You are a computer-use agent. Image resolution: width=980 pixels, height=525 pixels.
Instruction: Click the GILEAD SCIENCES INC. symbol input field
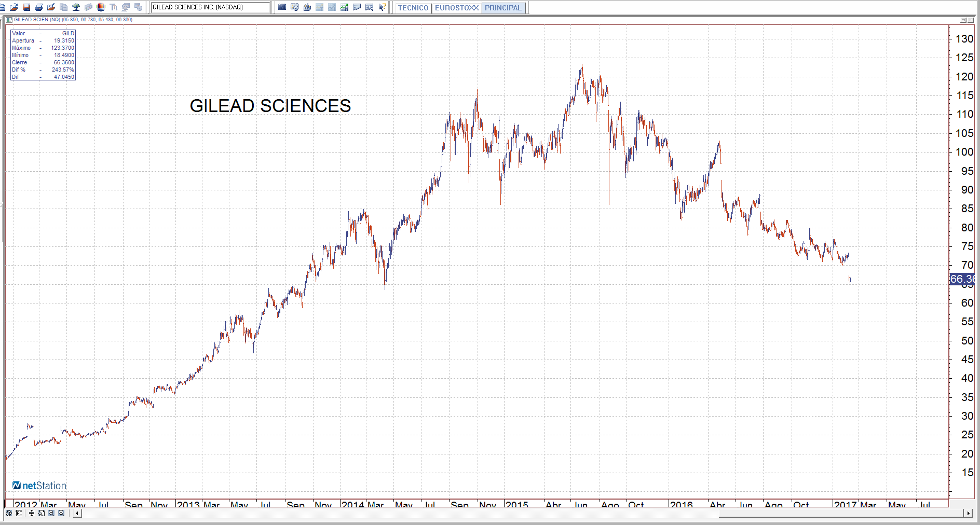(x=211, y=7)
